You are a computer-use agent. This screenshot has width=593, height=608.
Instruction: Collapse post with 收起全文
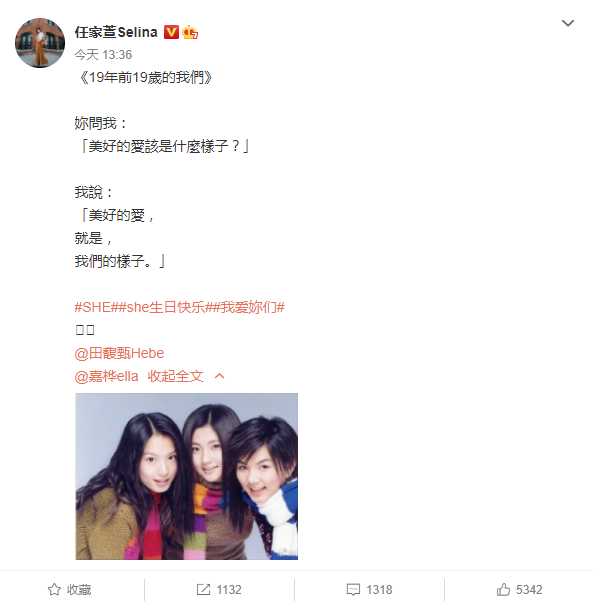tap(176, 376)
